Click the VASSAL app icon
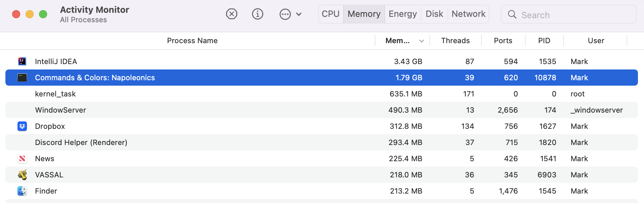 tap(22, 175)
